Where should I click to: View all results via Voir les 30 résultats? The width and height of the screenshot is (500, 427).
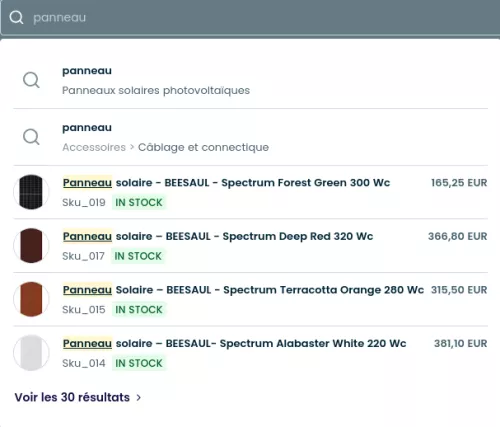click(72, 397)
